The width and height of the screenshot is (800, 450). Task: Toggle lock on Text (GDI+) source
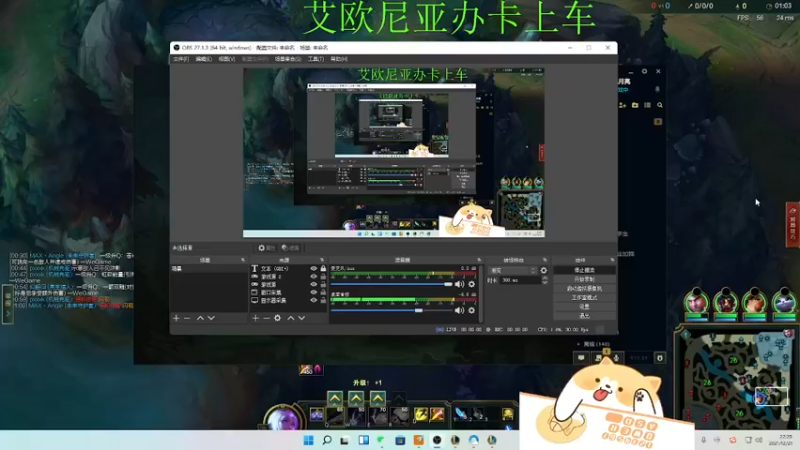(323, 268)
